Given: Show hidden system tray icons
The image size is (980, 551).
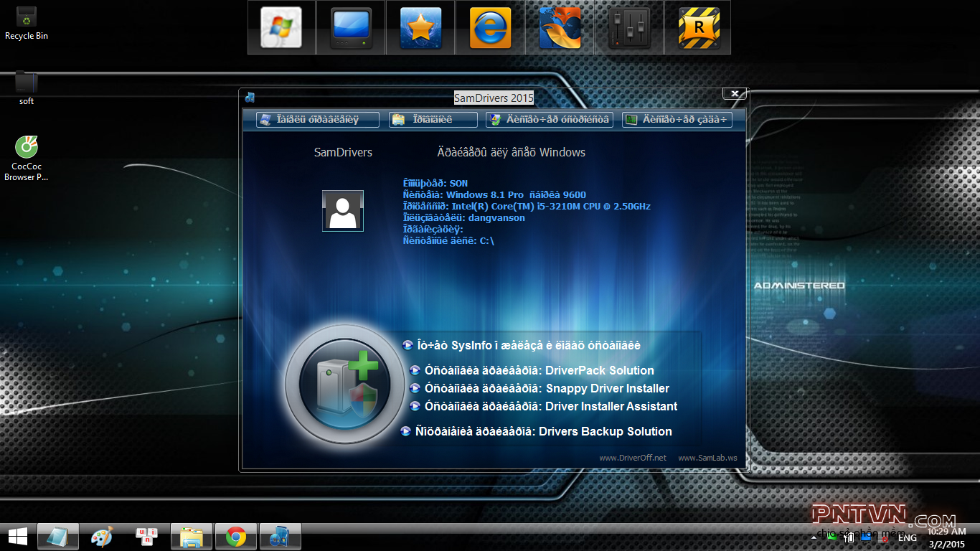Looking at the screenshot, I should tap(814, 537).
